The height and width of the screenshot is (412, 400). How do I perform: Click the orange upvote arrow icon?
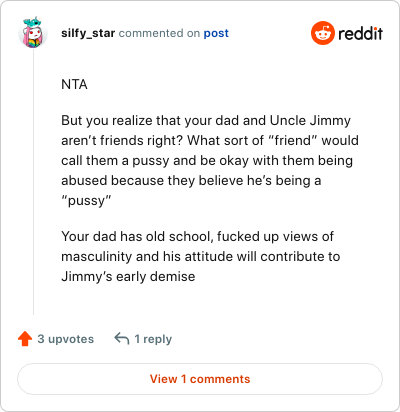(25, 339)
